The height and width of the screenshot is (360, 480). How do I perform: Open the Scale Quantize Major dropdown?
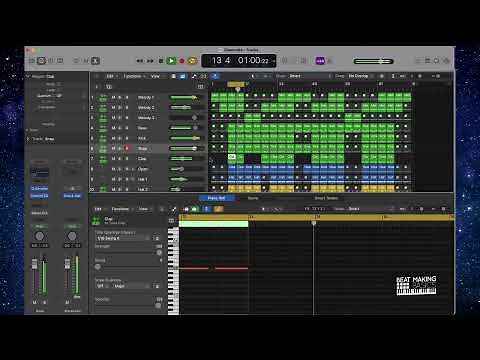[x=131, y=286]
